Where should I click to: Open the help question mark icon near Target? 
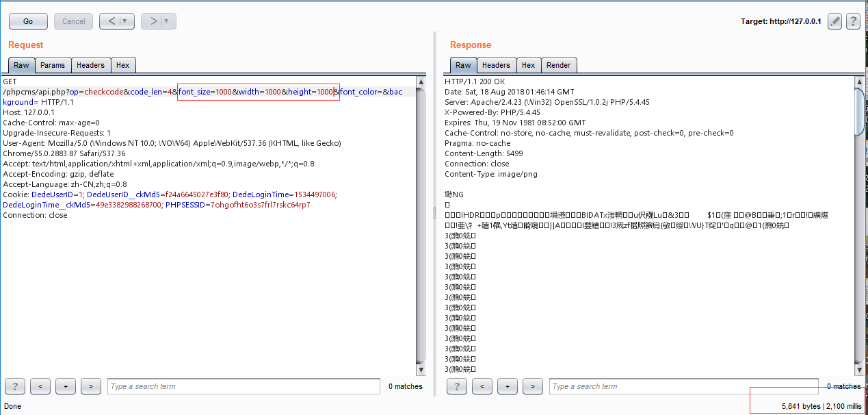click(x=853, y=21)
